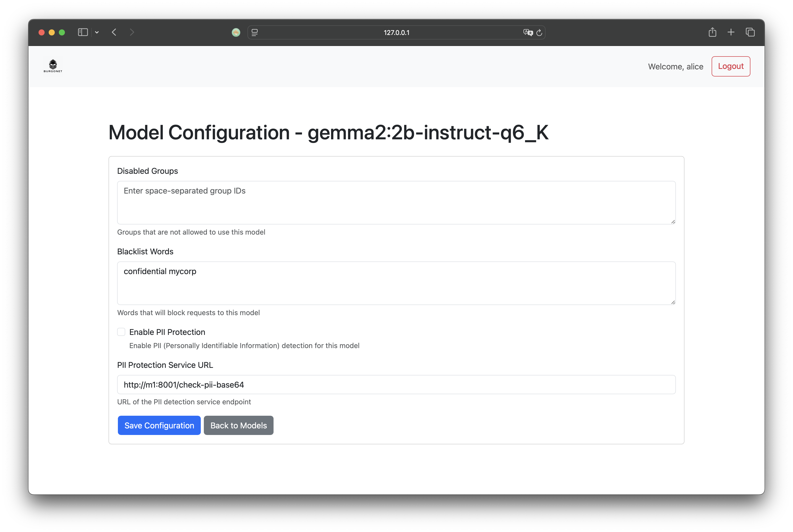
Task: Go back with the back arrow
Action: pos(114,32)
